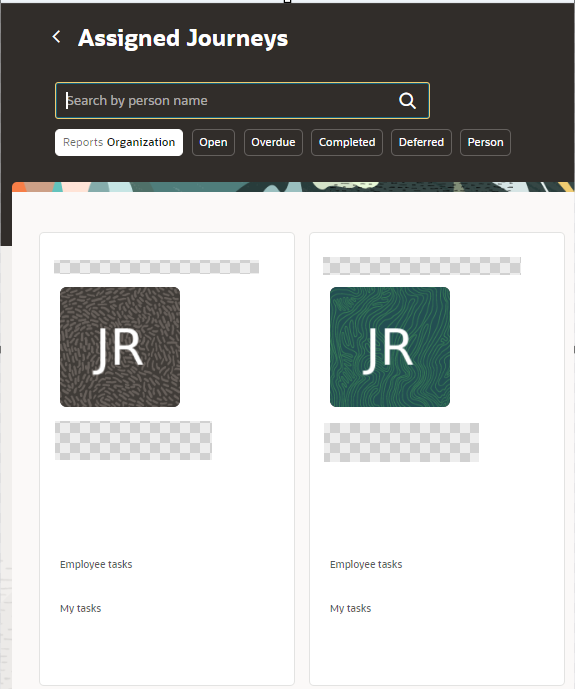575x689 pixels.
Task: Click Employee tasks in the left card
Action: (96, 564)
